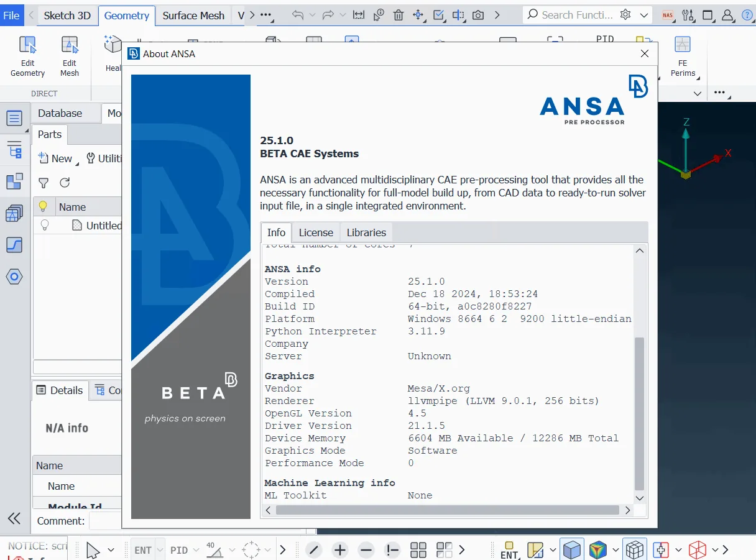Click the horizontal scrollbar in Info pane
Screen dimensions: 756x560
click(448, 510)
